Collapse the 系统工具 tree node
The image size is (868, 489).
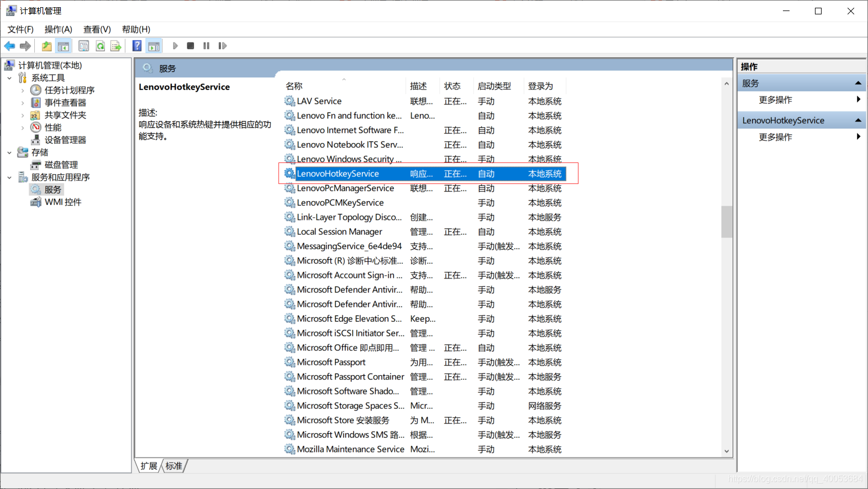9,78
